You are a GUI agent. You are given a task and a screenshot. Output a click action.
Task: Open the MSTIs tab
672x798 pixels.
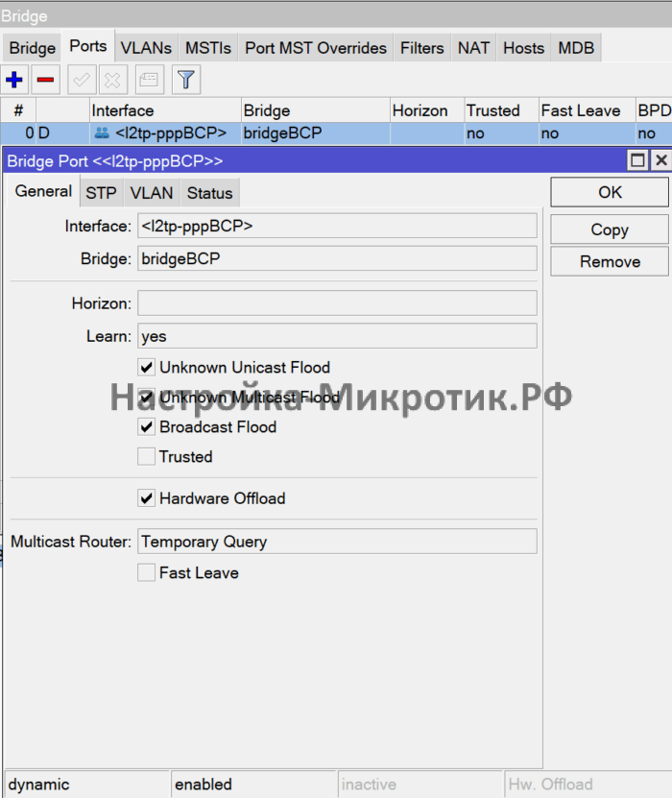tap(208, 48)
